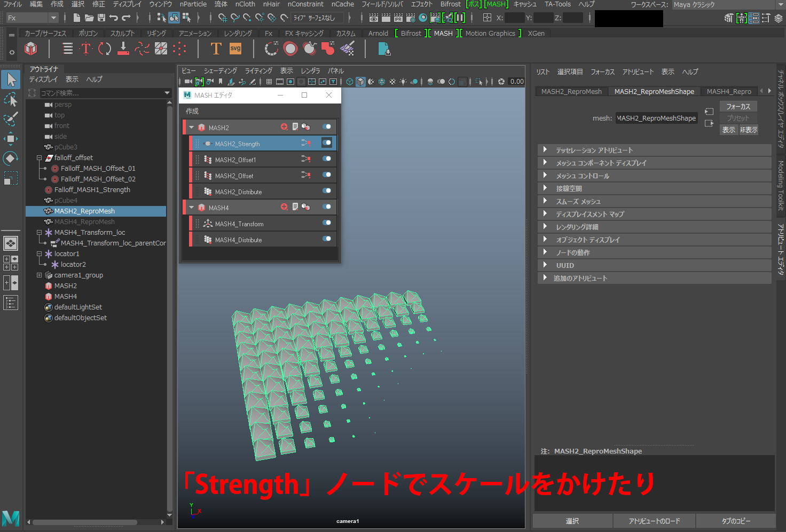
Task: Toggle the MASH4 network enable switch
Action: [x=327, y=207]
